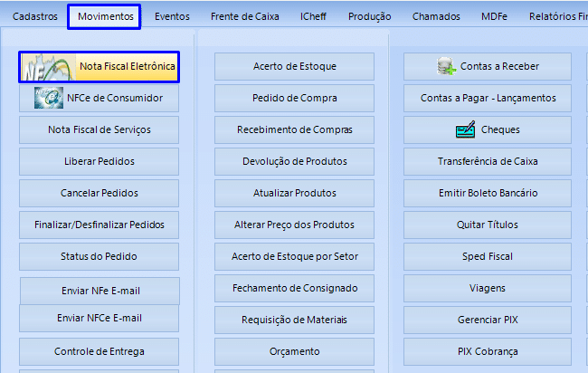This screenshot has height=373, width=588.
Task: Switch to the Cadastros tab
Action: tap(35, 16)
